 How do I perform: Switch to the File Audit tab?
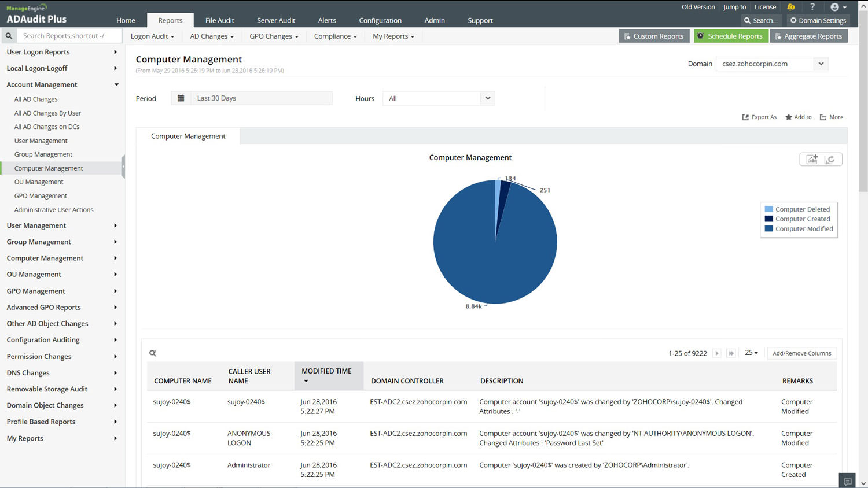click(219, 20)
